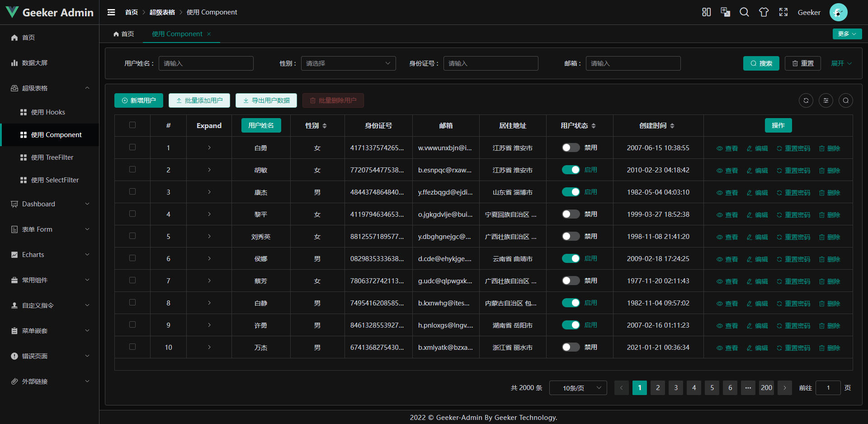The height and width of the screenshot is (424, 868).
Task: Go to page 200 in pagination
Action: (766, 388)
